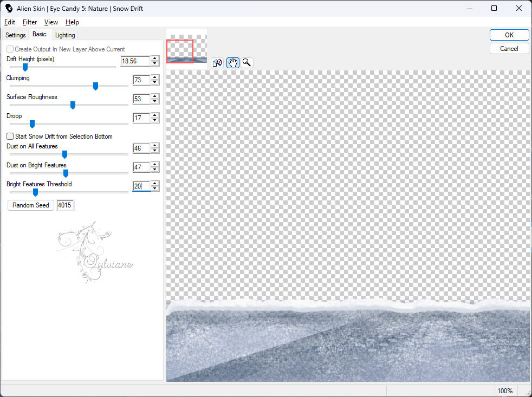Click the Droop slider handle

coord(32,124)
